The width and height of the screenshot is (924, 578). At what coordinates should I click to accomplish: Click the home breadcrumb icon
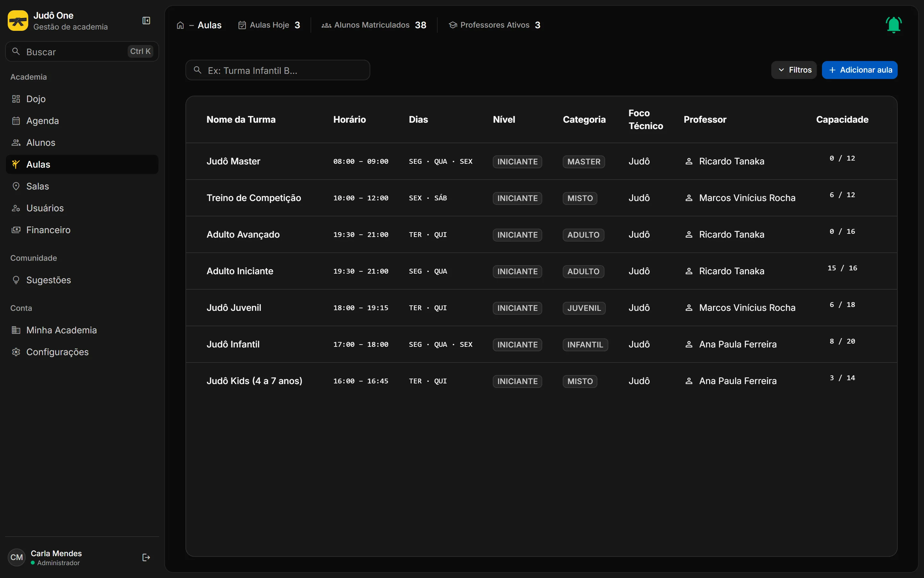180,25
